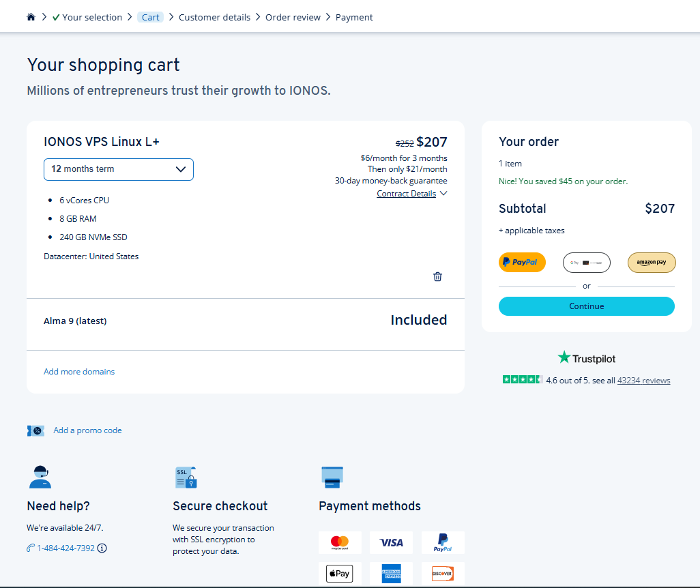This screenshot has width=700, height=588.
Task: Click 'Nice! You saved $45 on your order.'
Action: (x=563, y=181)
